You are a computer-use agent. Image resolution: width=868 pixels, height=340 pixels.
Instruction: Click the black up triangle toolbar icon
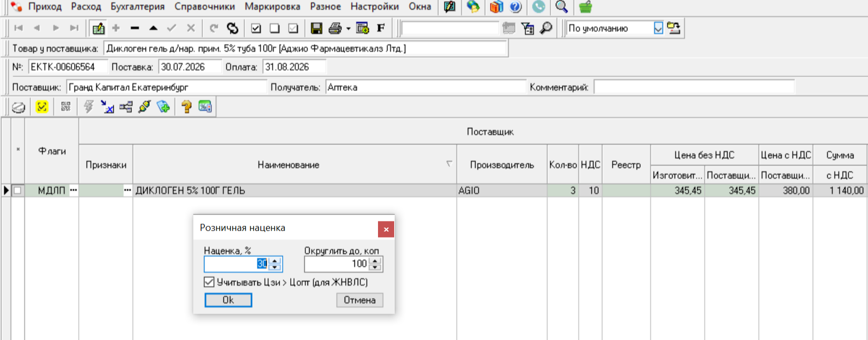[153, 28]
